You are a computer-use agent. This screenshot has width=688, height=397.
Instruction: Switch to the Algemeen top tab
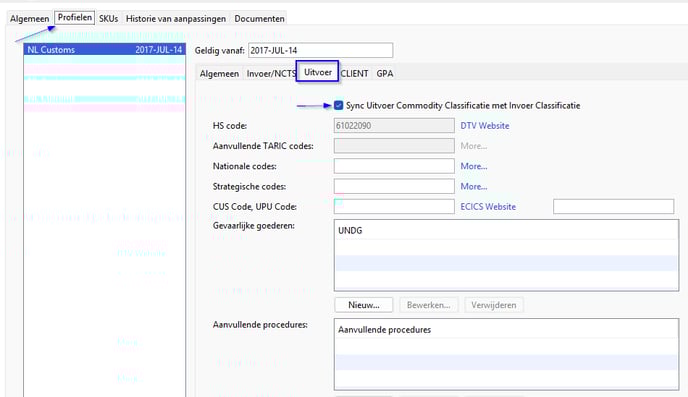(29, 19)
